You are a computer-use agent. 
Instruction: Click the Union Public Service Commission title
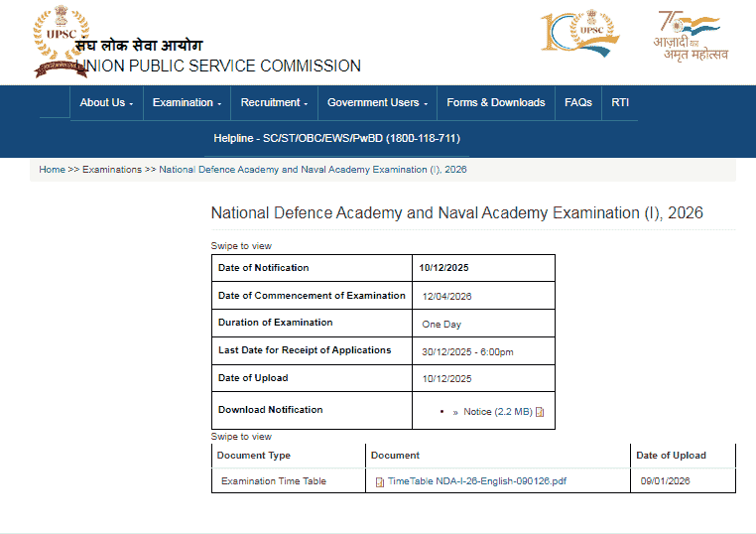[219, 66]
